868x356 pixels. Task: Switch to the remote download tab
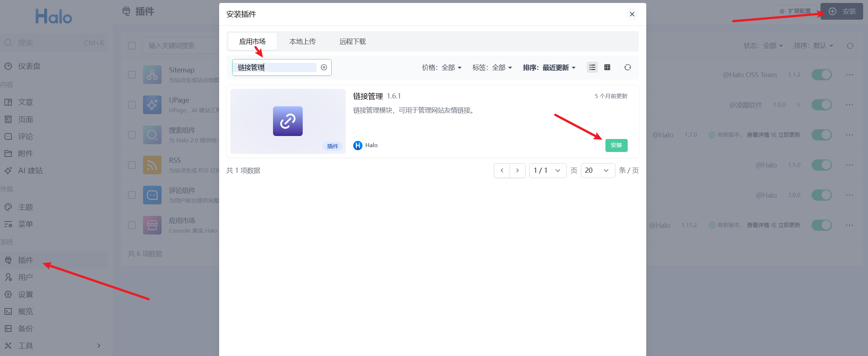(x=352, y=42)
